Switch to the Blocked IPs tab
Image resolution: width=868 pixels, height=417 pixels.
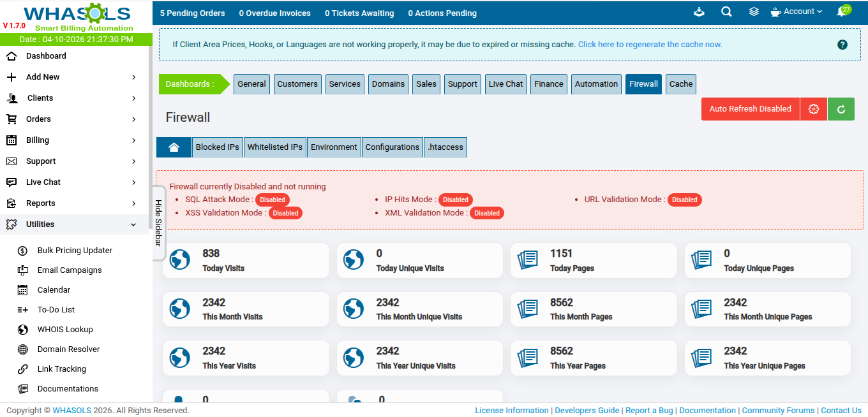[x=217, y=147]
